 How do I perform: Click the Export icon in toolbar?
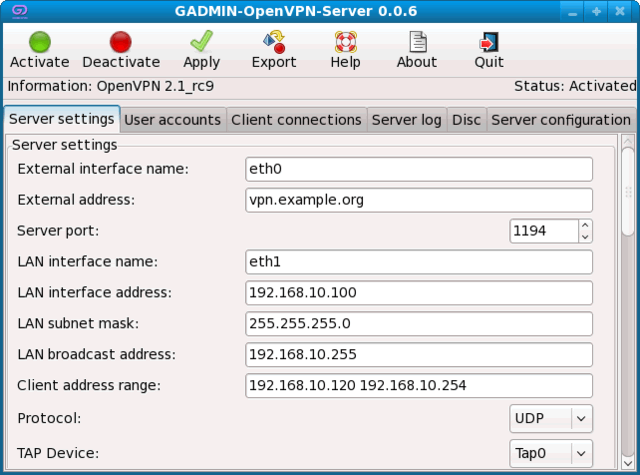(x=274, y=42)
